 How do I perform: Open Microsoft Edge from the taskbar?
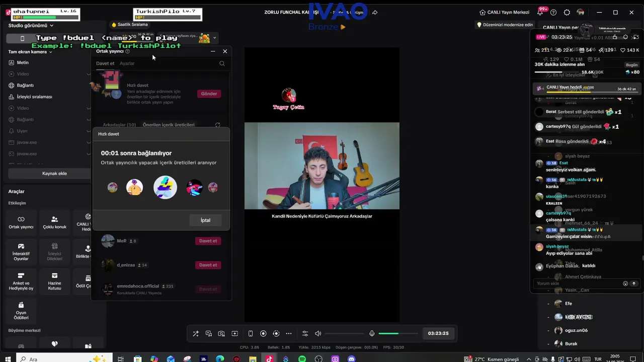click(x=220, y=359)
